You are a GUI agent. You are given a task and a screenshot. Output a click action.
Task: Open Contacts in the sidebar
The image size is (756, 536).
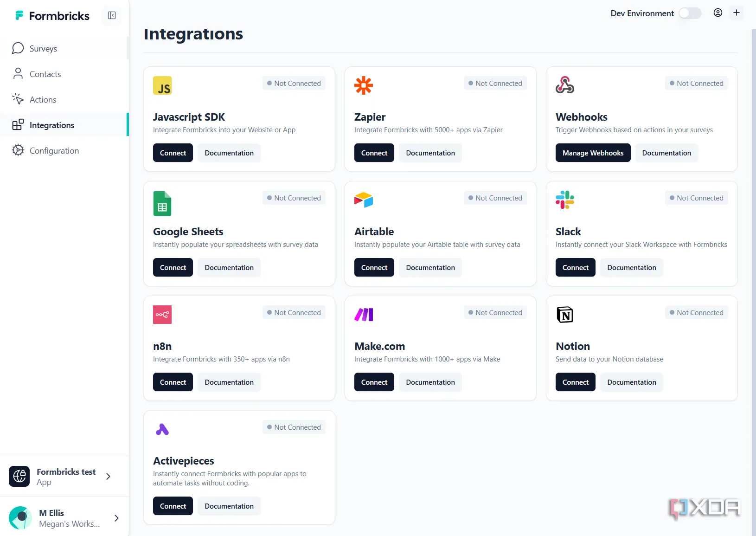[x=64, y=74]
